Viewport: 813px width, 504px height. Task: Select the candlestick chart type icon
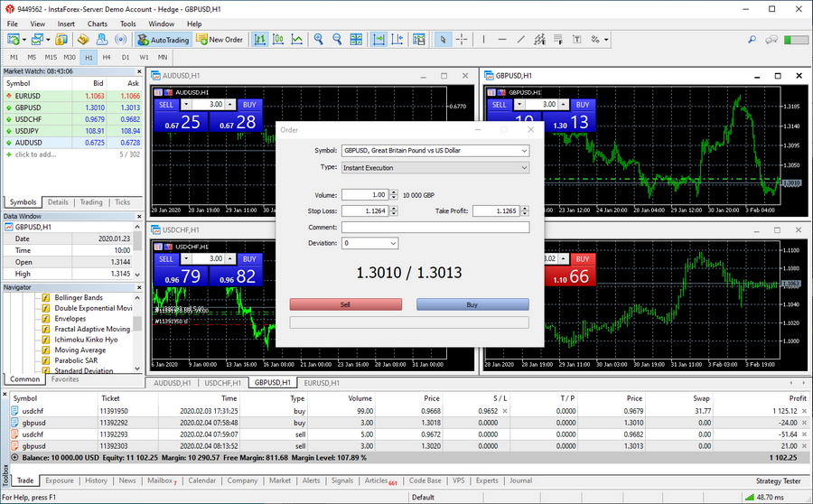tap(278, 40)
